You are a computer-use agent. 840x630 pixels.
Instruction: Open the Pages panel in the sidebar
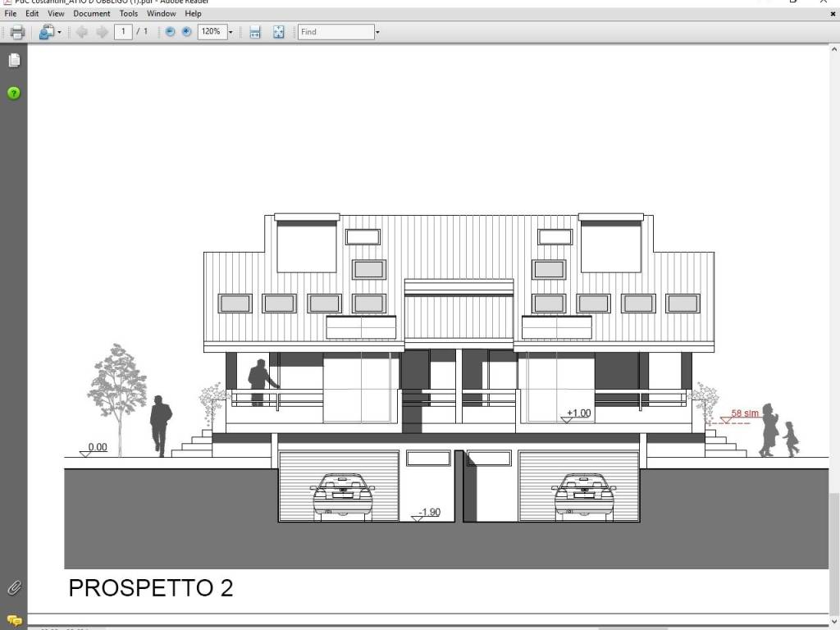coord(14,61)
